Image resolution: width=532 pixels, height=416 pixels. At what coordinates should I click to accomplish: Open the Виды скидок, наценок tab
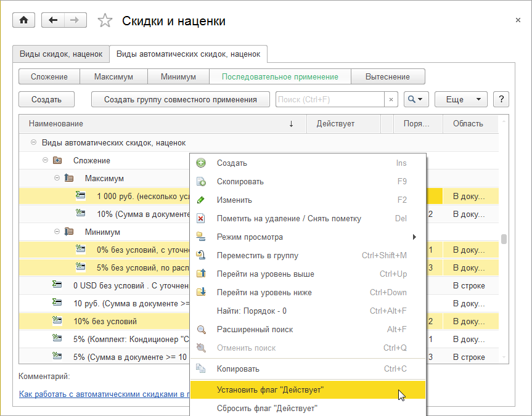[61, 54]
